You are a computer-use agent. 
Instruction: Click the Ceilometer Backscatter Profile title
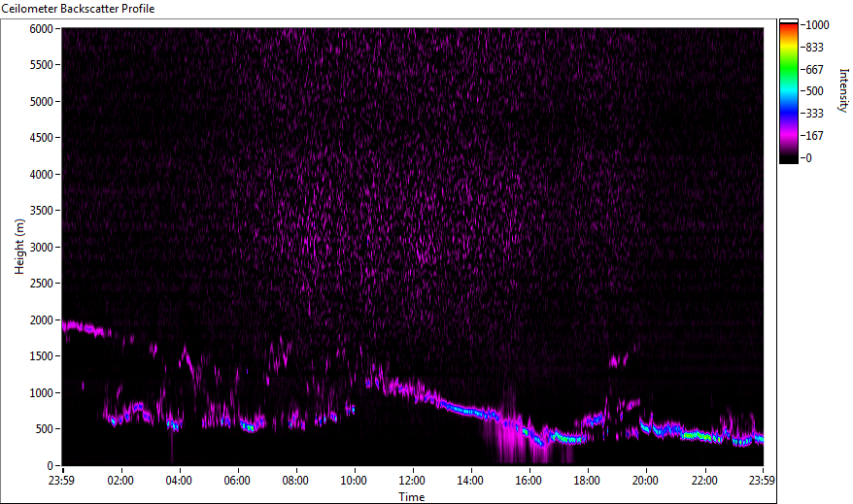coord(79,9)
